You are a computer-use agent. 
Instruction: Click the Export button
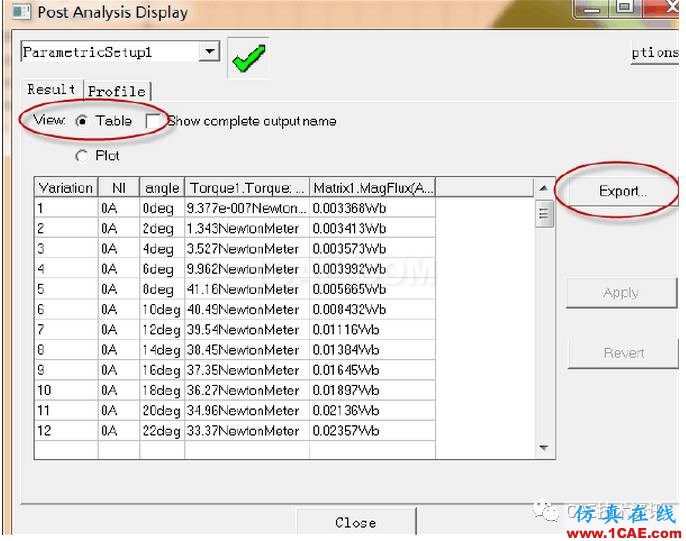622,191
